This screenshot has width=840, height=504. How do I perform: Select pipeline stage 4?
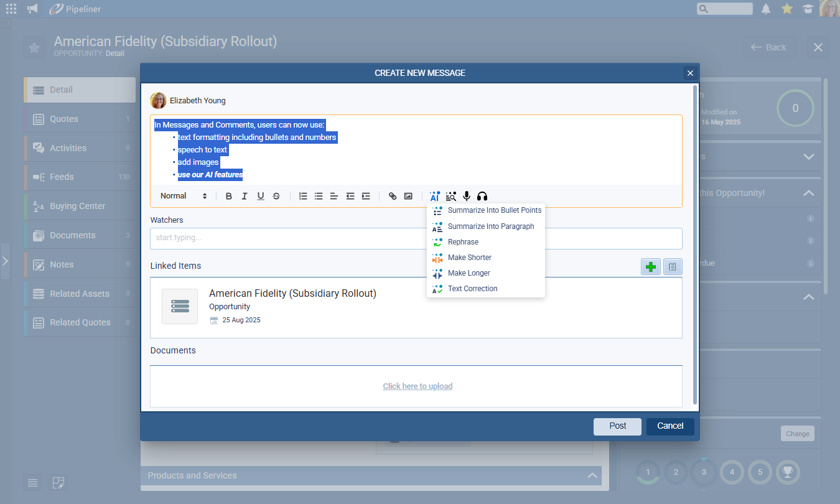coord(732,472)
